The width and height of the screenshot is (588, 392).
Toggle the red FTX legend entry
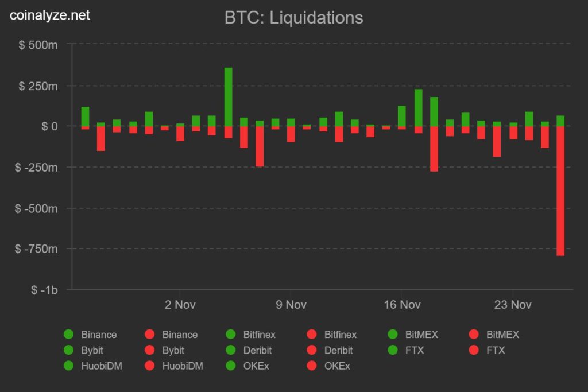point(487,350)
